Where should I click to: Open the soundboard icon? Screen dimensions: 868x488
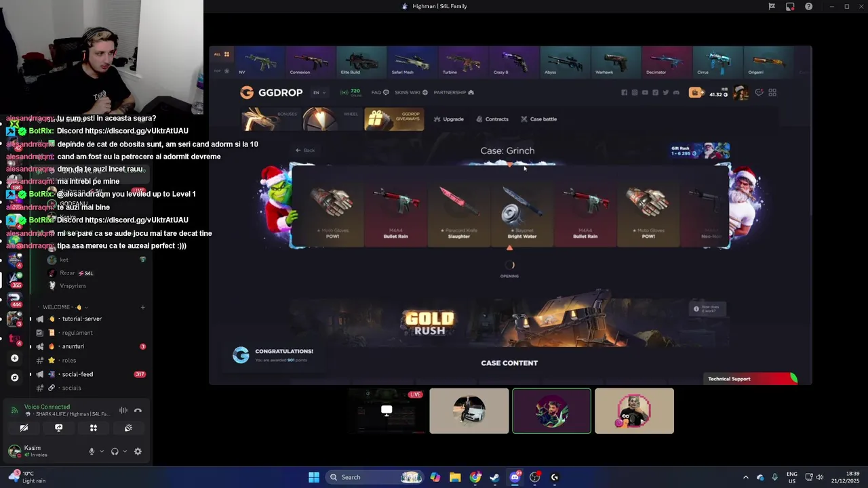[x=128, y=428]
